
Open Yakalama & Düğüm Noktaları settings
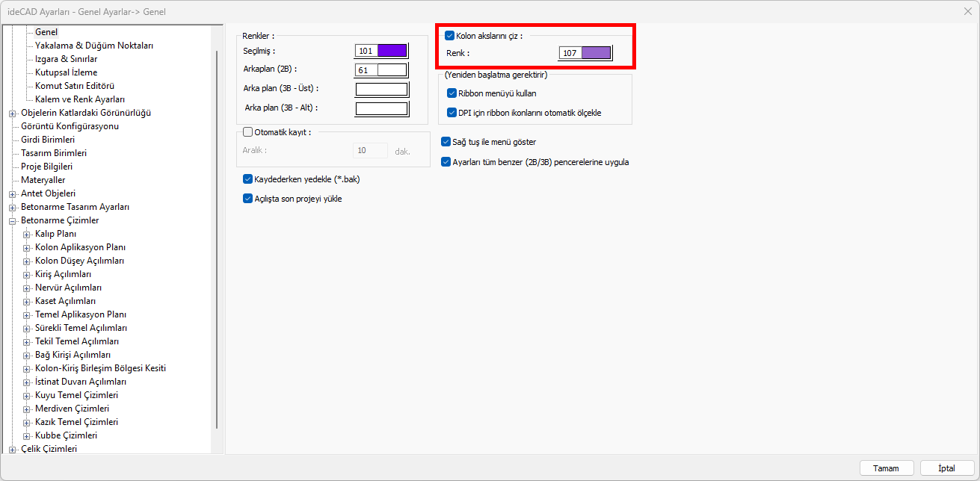[94, 46]
